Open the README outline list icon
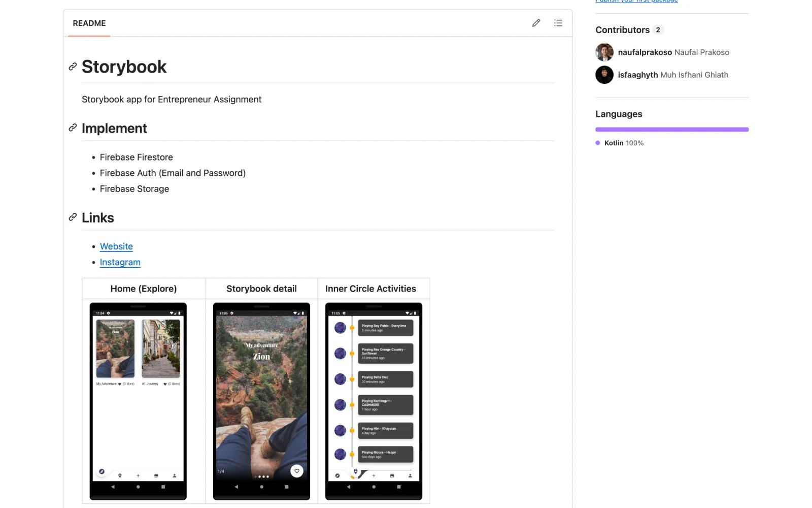 pyautogui.click(x=558, y=23)
